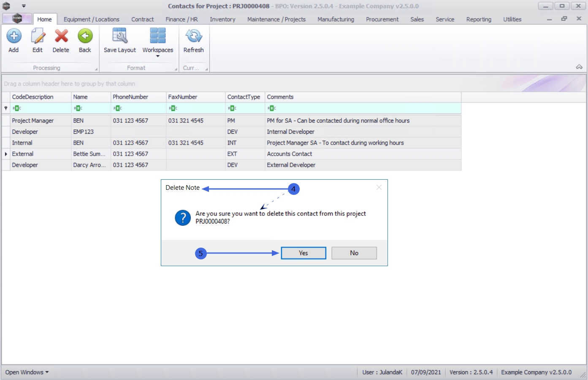
Task: Click the row indicator arrow beside External
Action: click(6, 154)
